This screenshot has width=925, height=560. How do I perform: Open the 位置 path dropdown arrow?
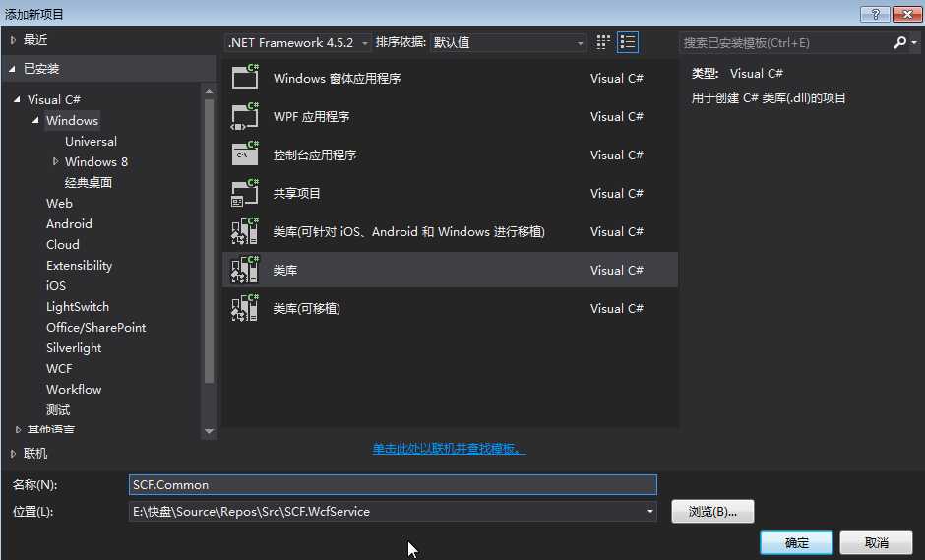[649, 512]
